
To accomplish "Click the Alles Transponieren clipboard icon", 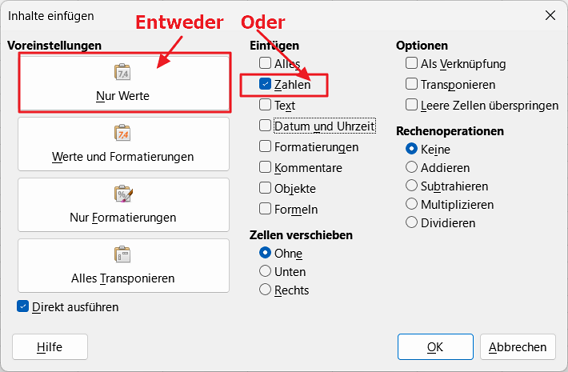I will pos(122,254).
